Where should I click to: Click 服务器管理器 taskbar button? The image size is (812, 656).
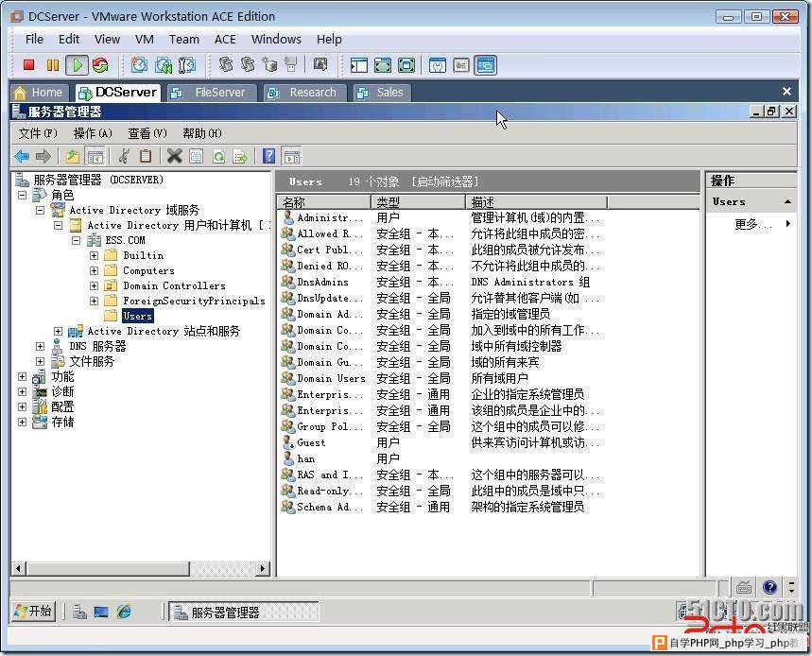tap(243, 612)
